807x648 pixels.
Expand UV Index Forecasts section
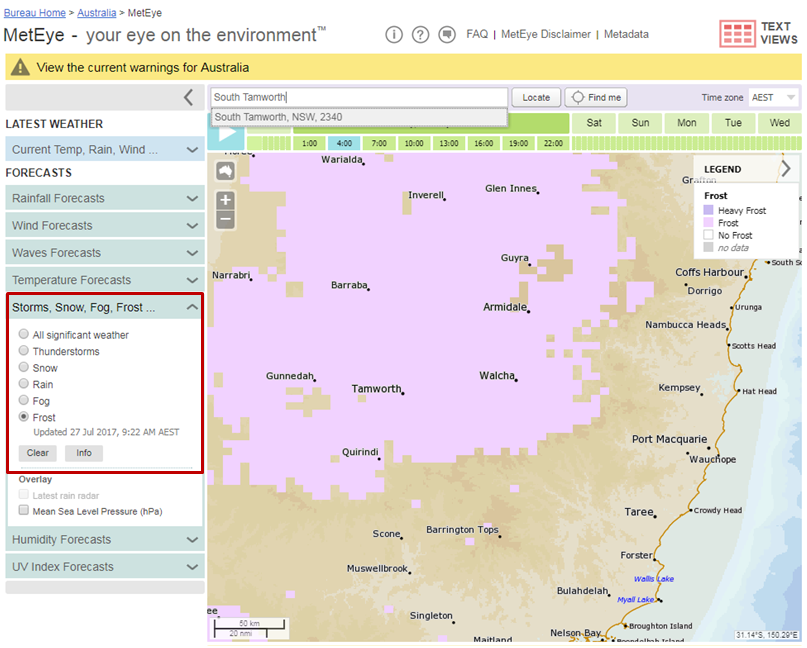(x=105, y=567)
